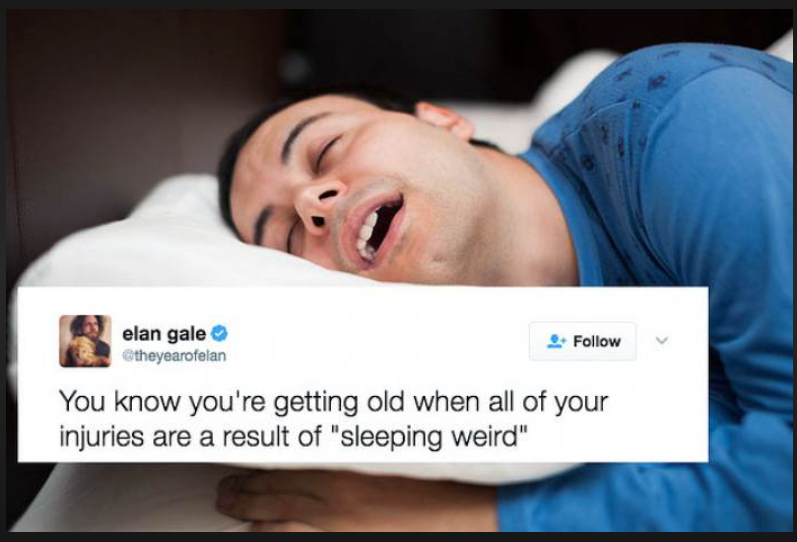Expand the tweet options chevron
The height and width of the screenshot is (542, 797).
tap(661, 340)
